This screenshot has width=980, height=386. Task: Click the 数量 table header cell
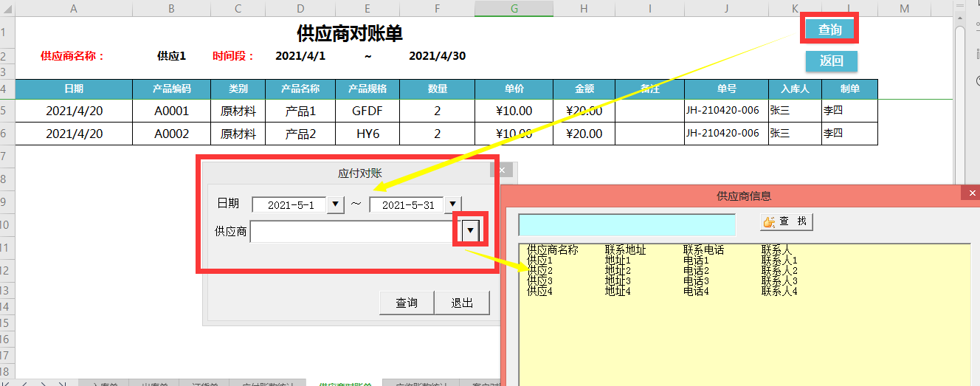[x=438, y=89]
